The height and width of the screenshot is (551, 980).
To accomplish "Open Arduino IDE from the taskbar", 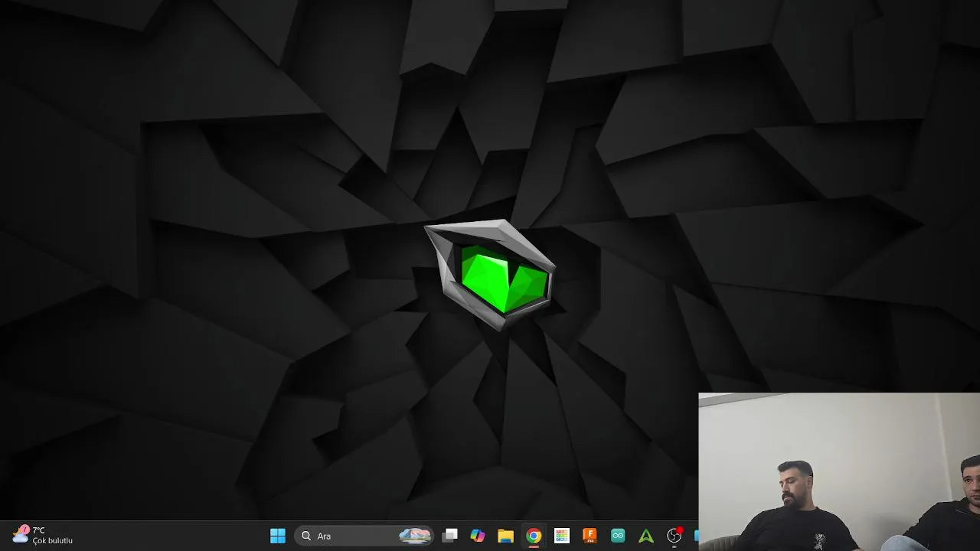I will click(618, 536).
